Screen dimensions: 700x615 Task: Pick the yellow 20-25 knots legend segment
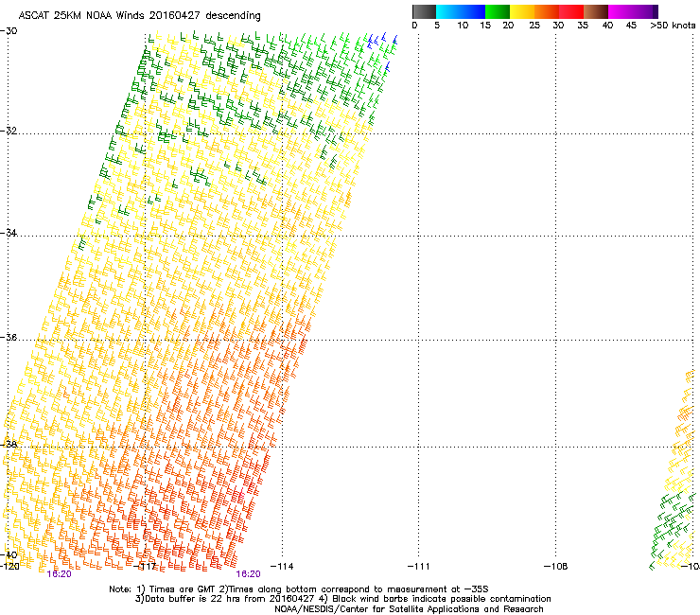(x=522, y=11)
